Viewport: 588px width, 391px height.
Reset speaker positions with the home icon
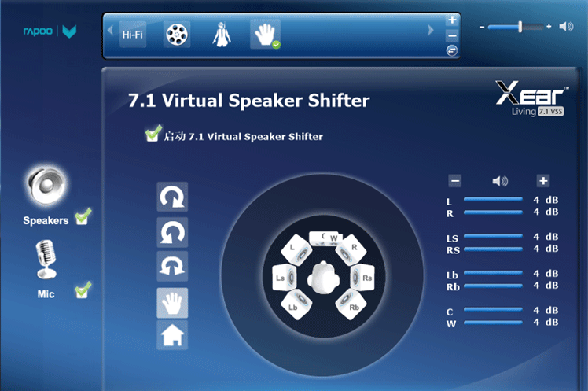172,335
